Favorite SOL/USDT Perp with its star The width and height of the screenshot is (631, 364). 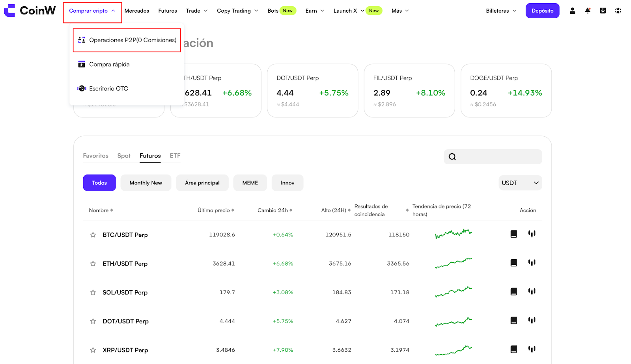pyautogui.click(x=93, y=292)
